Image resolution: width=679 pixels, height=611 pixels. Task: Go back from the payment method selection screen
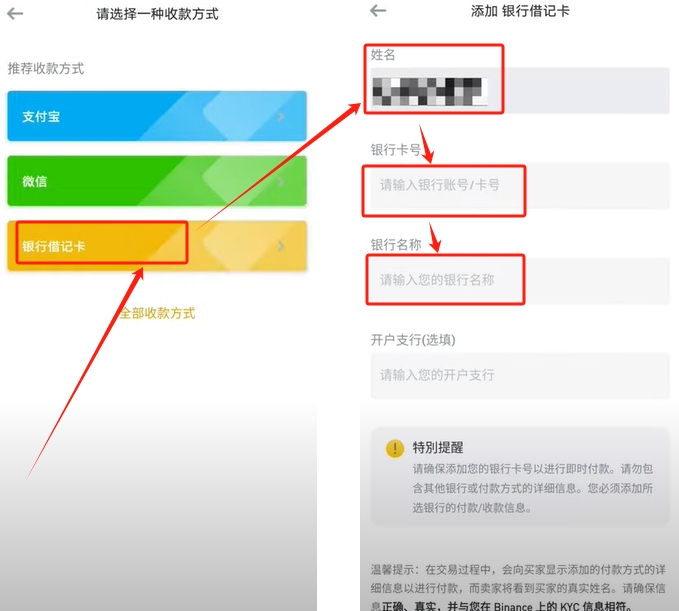(15, 14)
